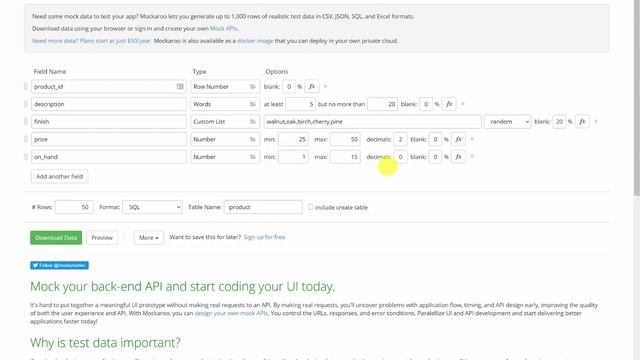The image size is (640, 360).
Task: Click the Number type selector for price
Action: click(225, 139)
